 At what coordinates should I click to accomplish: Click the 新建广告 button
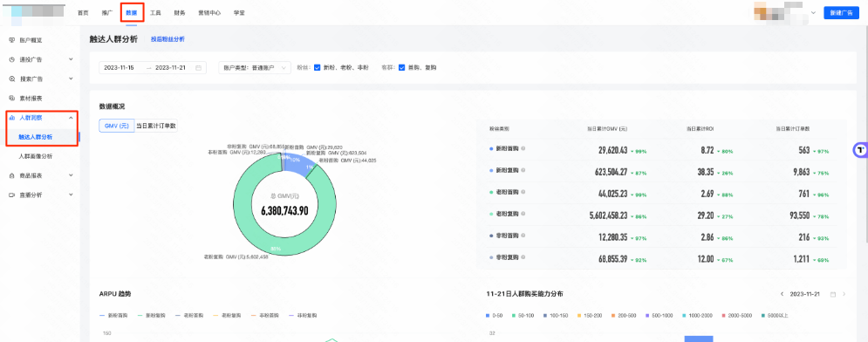[842, 13]
